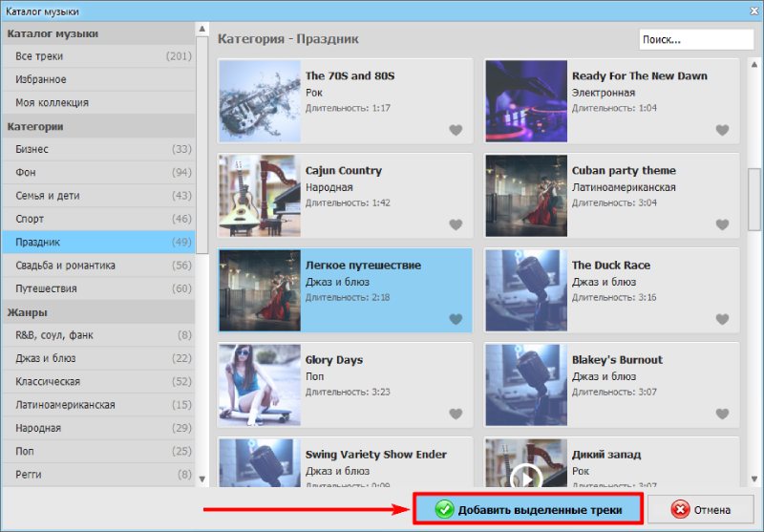Favorite Cuban party theme heart icon
The image size is (764, 532).
(722, 224)
